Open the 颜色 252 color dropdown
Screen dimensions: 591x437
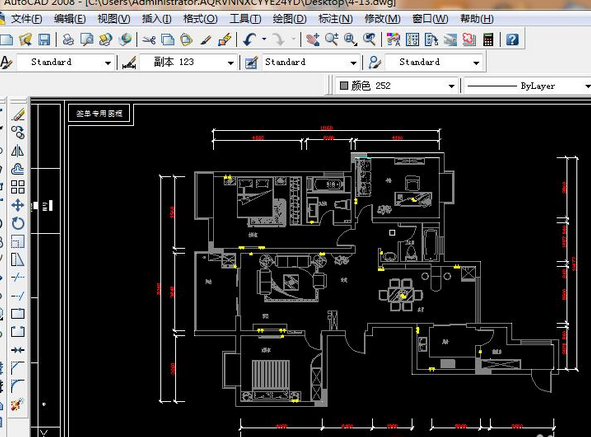tap(397, 86)
